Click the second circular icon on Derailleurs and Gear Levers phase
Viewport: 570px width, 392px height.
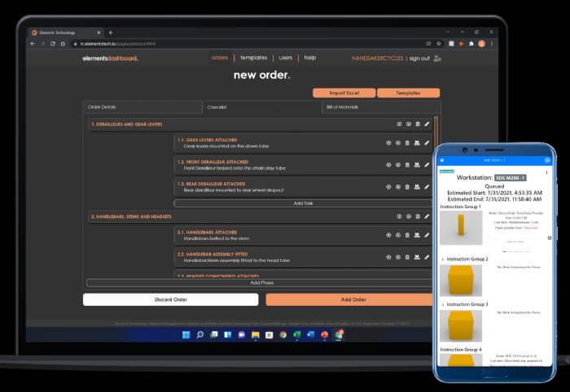[409, 124]
